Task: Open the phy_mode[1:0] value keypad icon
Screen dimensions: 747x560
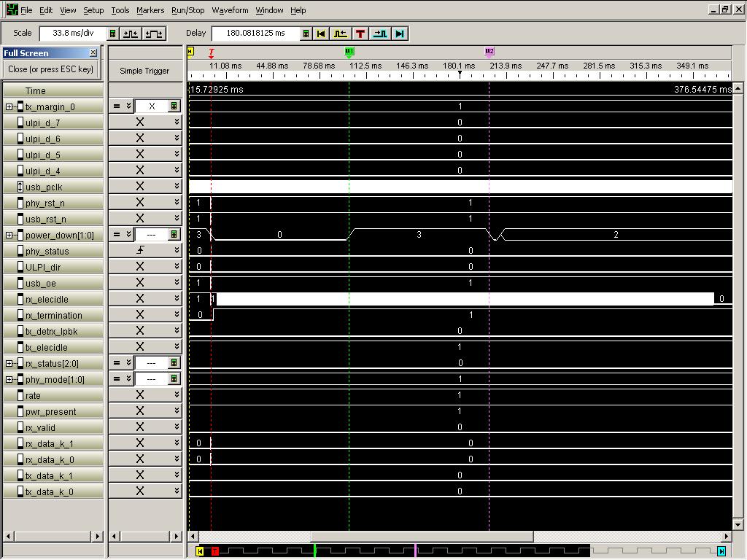Action: tap(174, 379)
